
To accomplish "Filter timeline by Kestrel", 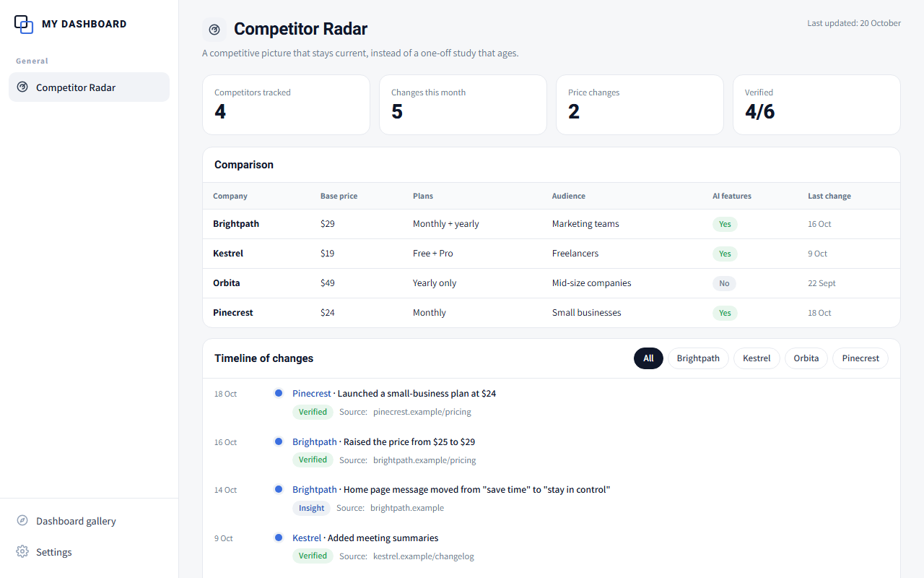I will pos(757,358).
